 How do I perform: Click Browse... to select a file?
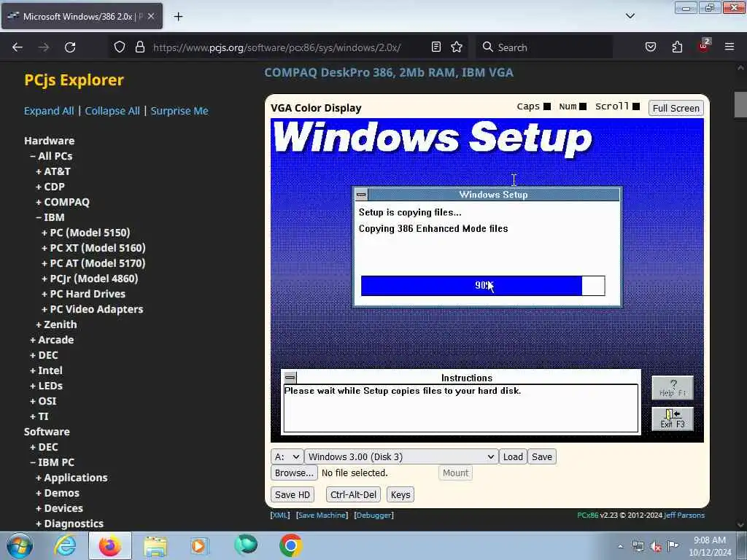tap(294, 472)
